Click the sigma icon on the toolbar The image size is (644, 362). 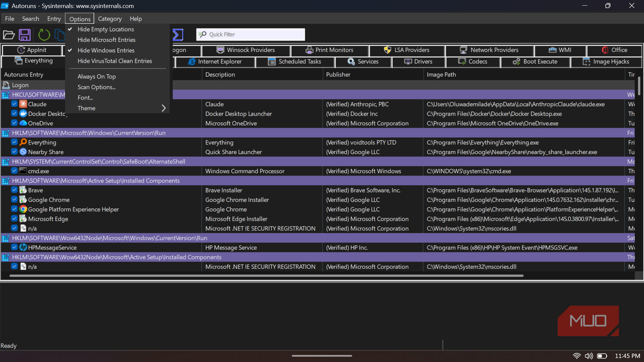click(x=178, y=34)
